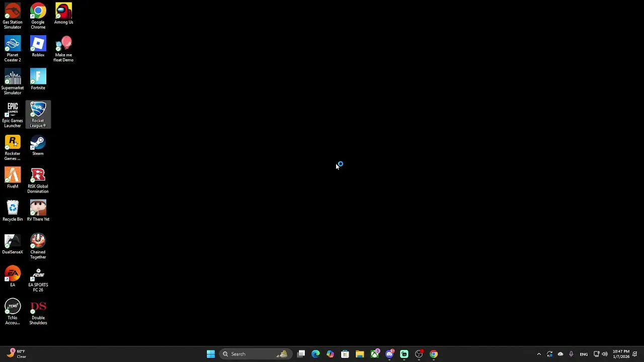Select the Gas Station Simulator desktop icon
This screenshot has width=644, height=362.
(13, 16)
